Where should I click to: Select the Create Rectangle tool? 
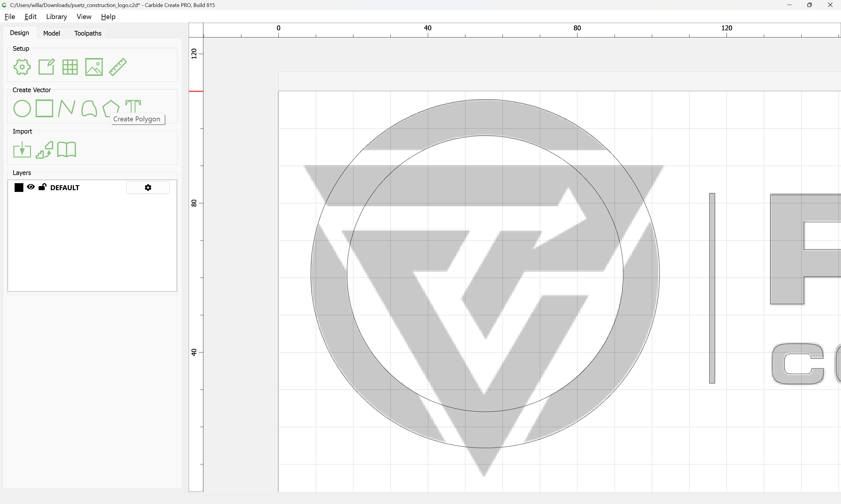click(x=44, y=108)
